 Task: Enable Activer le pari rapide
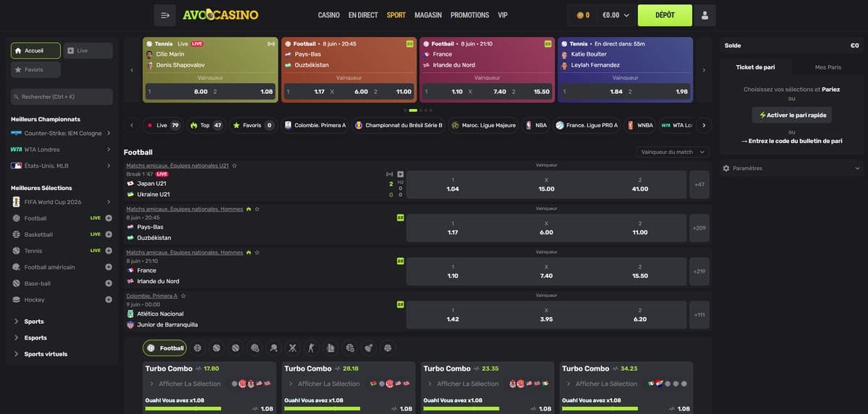(x=791, y=115)
